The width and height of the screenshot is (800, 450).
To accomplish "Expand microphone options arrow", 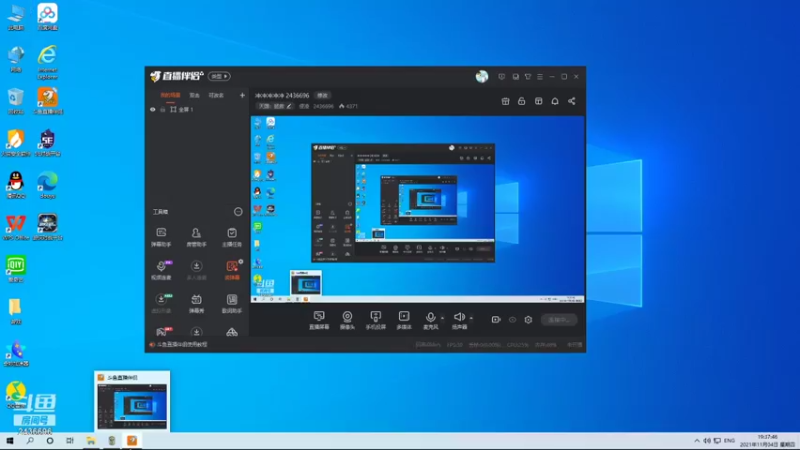I will point(442,318).
